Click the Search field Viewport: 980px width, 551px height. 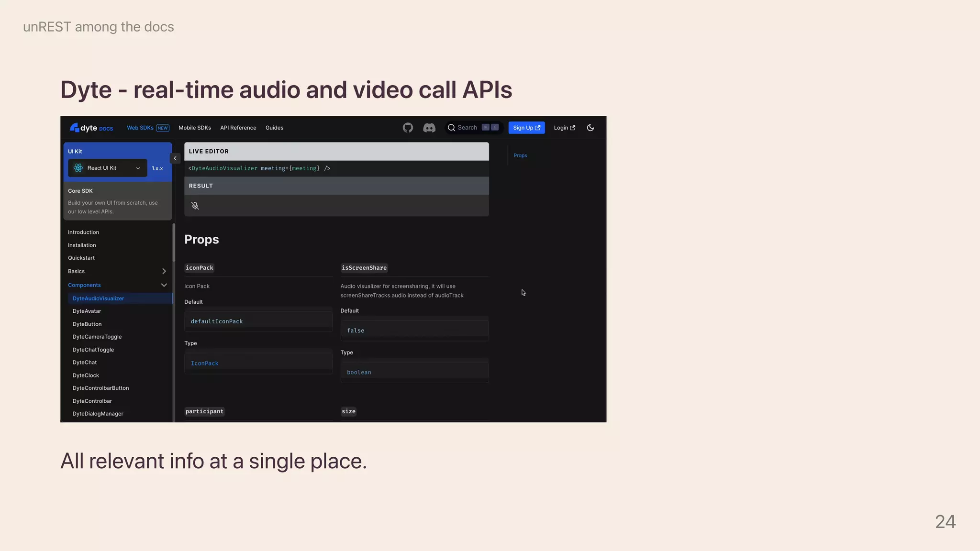click(x=474, y=128)
